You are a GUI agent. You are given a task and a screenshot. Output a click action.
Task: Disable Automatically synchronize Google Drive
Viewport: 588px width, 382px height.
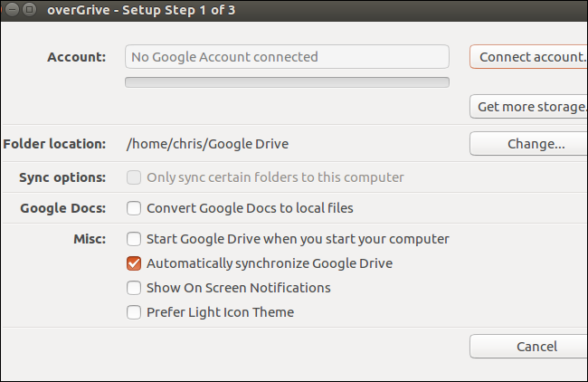coord(134,263)
